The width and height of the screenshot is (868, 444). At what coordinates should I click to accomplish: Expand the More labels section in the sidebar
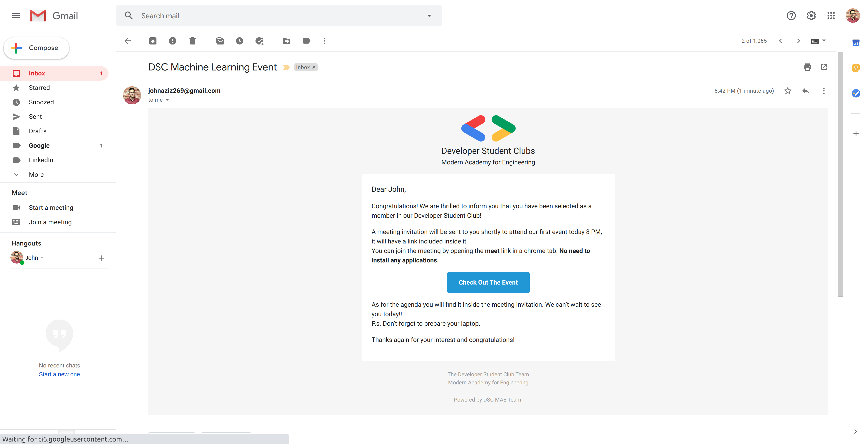coord(36,175)
